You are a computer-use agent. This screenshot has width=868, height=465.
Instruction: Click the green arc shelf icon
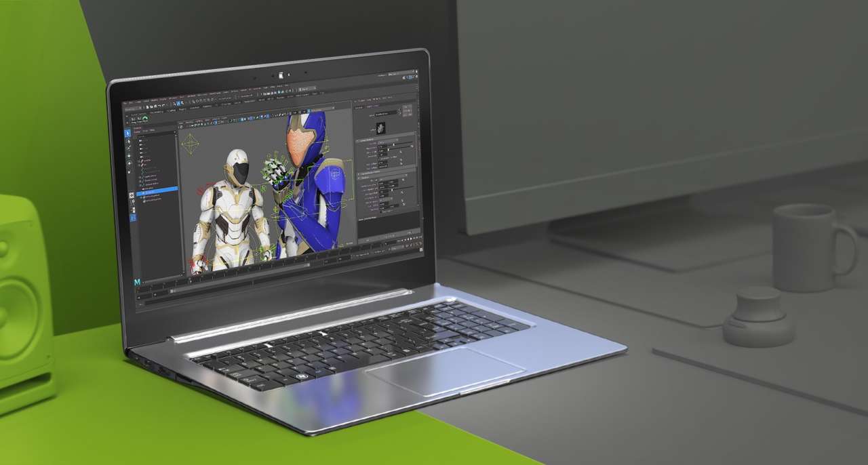point(144,118)
